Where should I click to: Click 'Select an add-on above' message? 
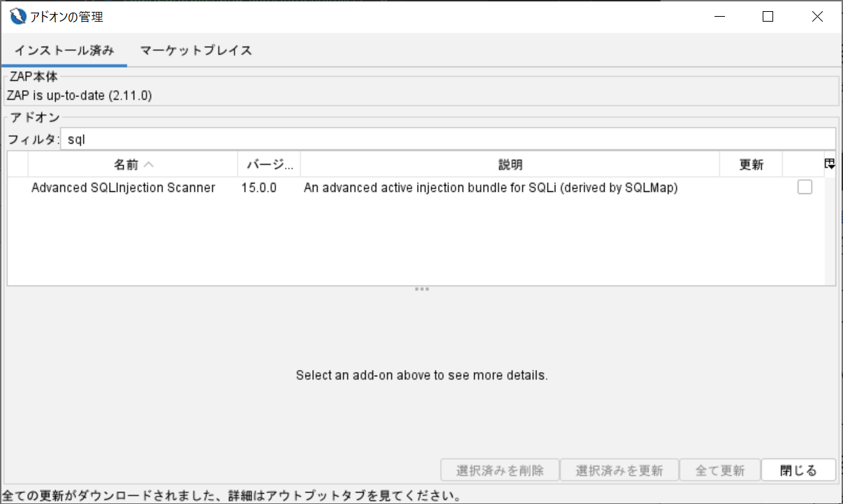(x=422, y=376)
